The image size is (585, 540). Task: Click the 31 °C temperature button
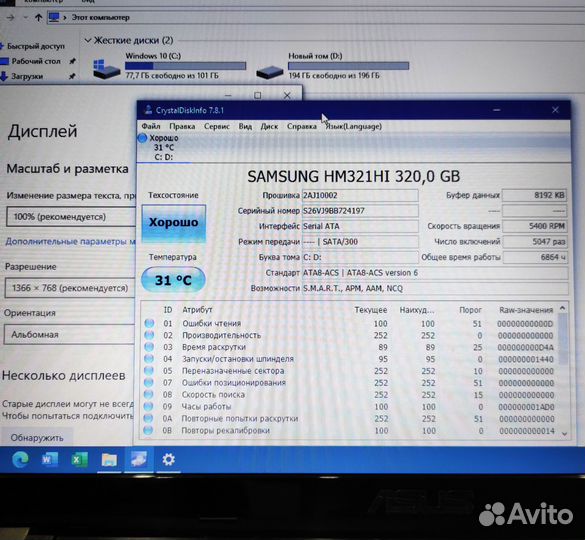pos(173,280)
